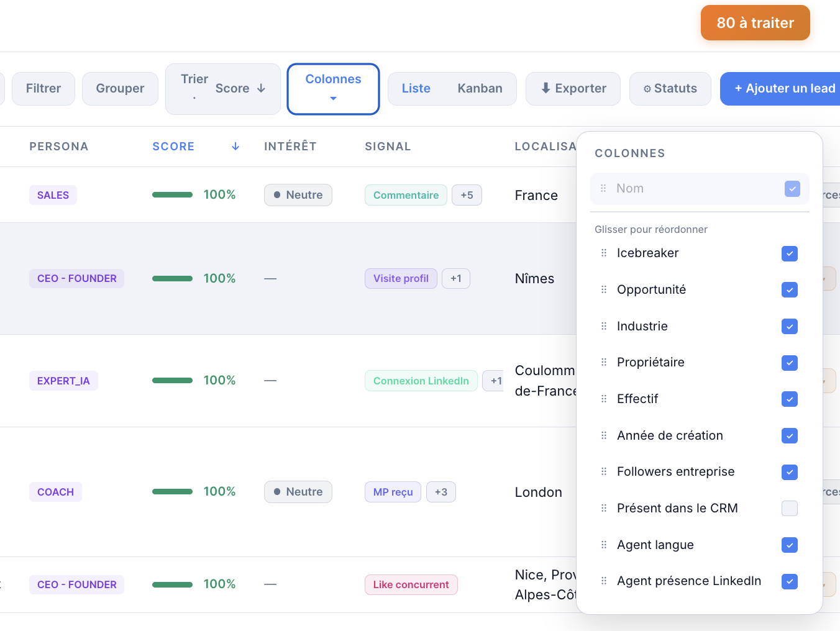Open the Filtrer options
The width and height of the screenshot is (840, 631).
tap(43, 89)
